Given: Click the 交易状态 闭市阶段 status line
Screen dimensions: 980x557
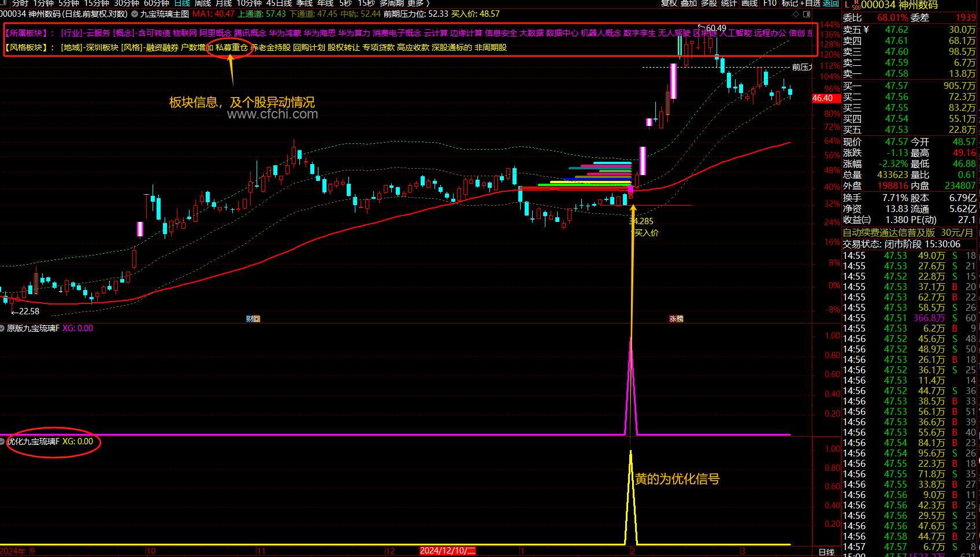Looking at the screenshot, I should pyautogui.click(x=900, y=244).
